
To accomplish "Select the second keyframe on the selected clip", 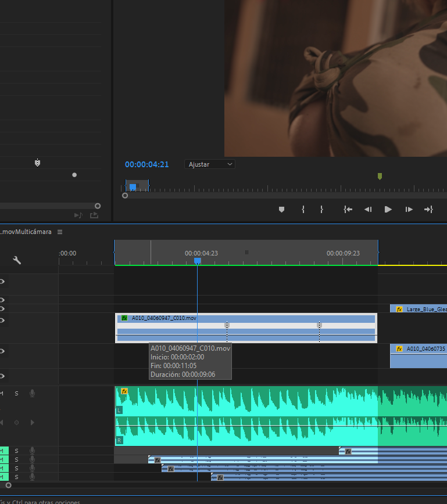I will [319, 325].
